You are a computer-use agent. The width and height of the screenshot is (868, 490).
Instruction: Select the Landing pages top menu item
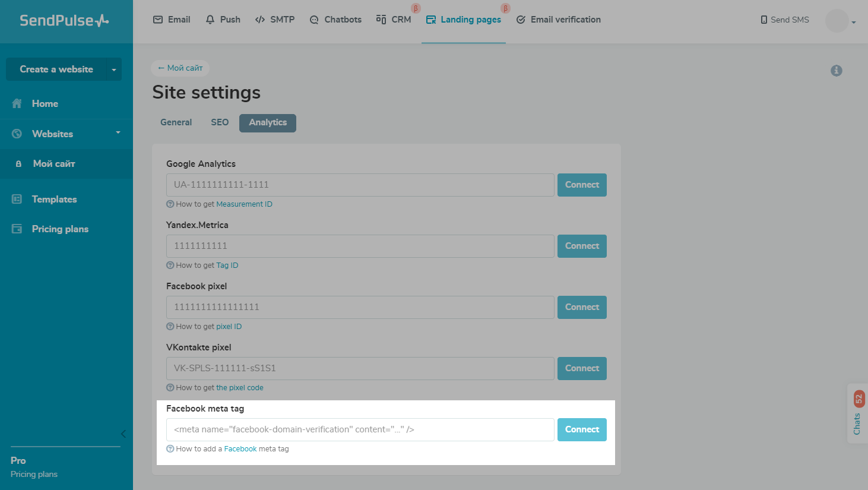[464, 20]
